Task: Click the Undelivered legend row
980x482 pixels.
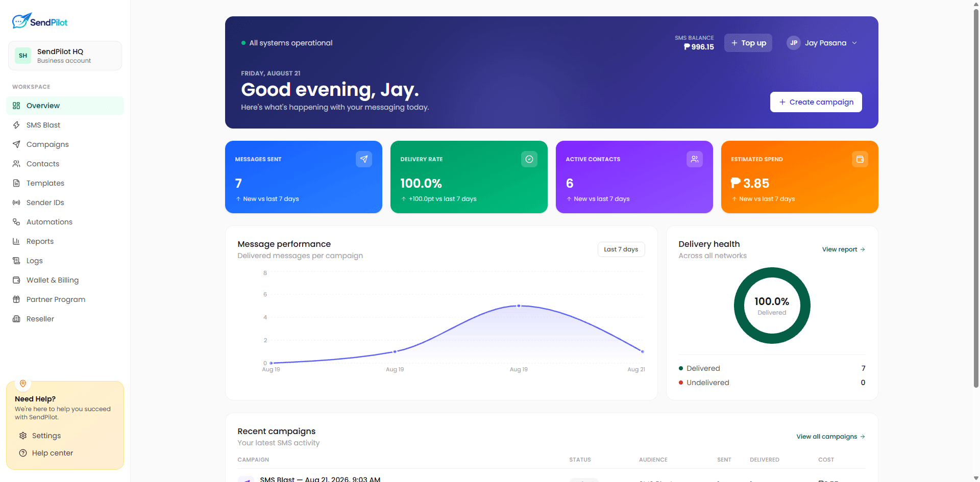Action: (x=772, y=383)
